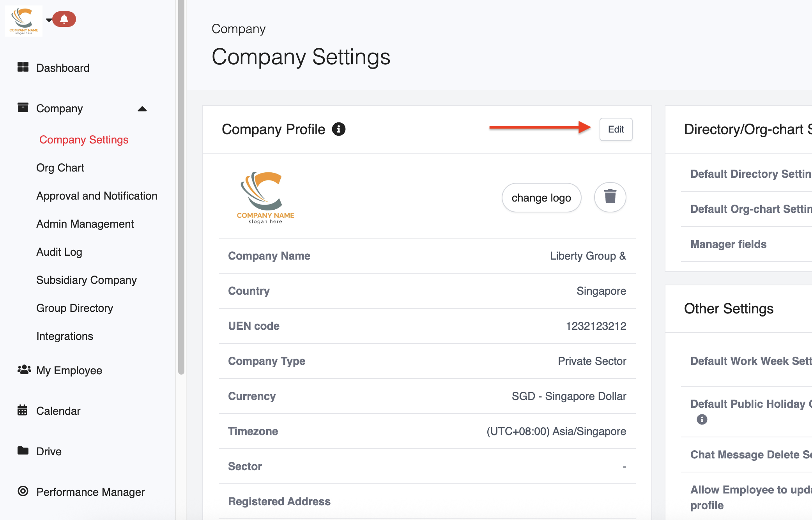Screen dimensions: 812x520
Task: Click the Calendar icon in the sidebar
Action: pos(23,410)
